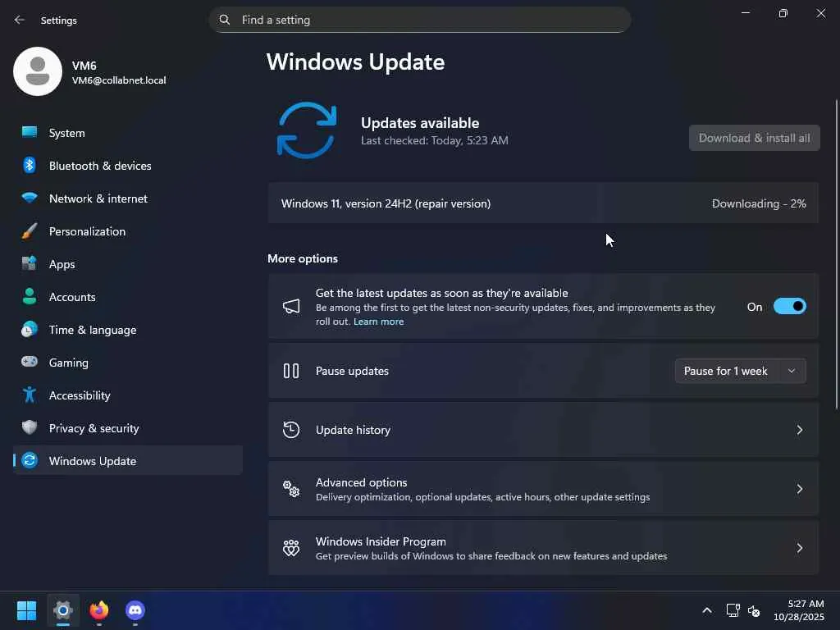Viewport: 840px width, 630px height.
Task: Click the Network wifi icon in sidebar
Action: click(x=30, y=199)
